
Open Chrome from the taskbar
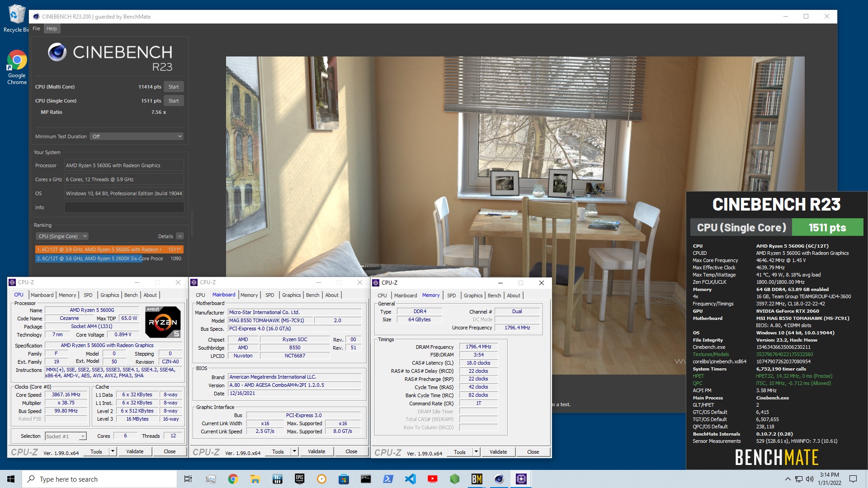[233, 479]
